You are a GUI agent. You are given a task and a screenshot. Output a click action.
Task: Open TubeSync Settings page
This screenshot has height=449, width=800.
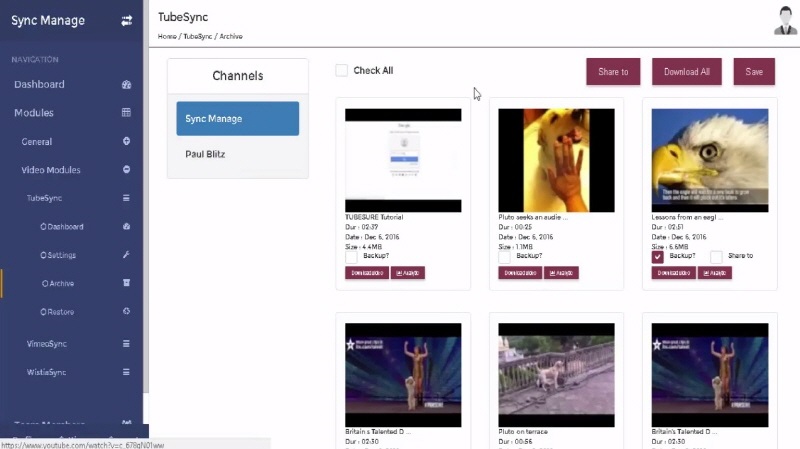coord(58,255)
